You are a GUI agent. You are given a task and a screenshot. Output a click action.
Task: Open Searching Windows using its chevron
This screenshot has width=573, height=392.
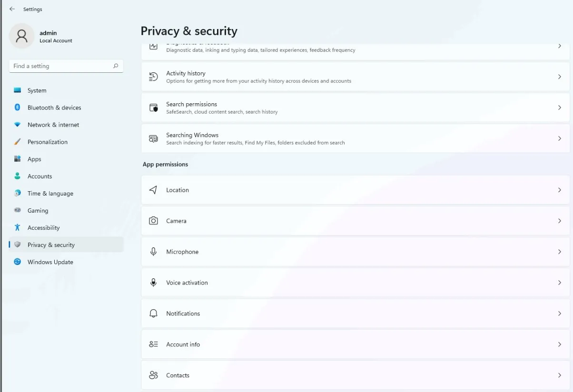tap(560, 138)
